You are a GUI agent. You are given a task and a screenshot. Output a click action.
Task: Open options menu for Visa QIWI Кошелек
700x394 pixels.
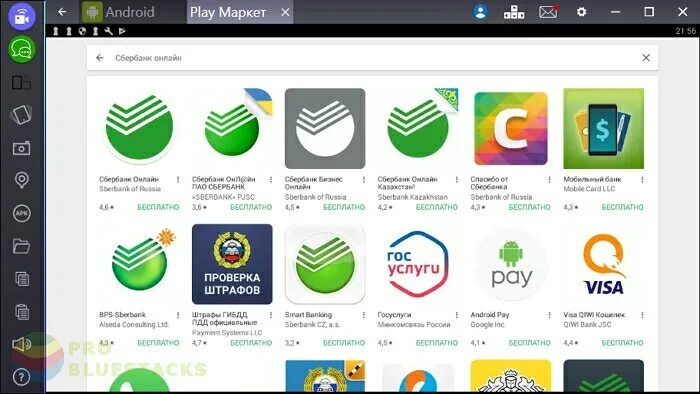pyautogui.click(x=642, y=315)
